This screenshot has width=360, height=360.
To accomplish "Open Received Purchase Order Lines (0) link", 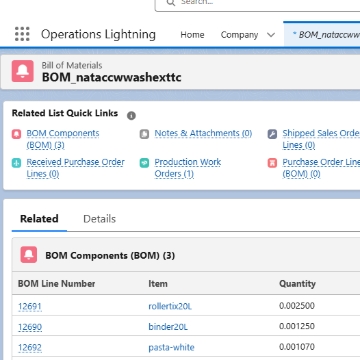I will click(x=76, y=168).
